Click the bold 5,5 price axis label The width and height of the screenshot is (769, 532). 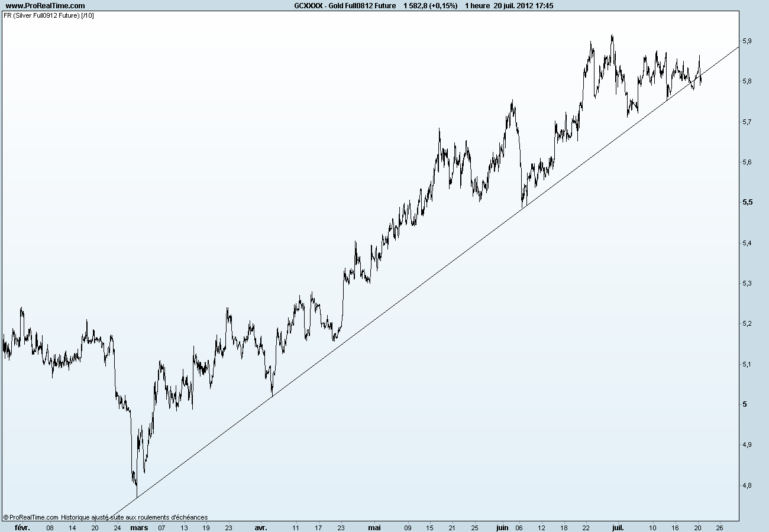click(x=747, y=202)
